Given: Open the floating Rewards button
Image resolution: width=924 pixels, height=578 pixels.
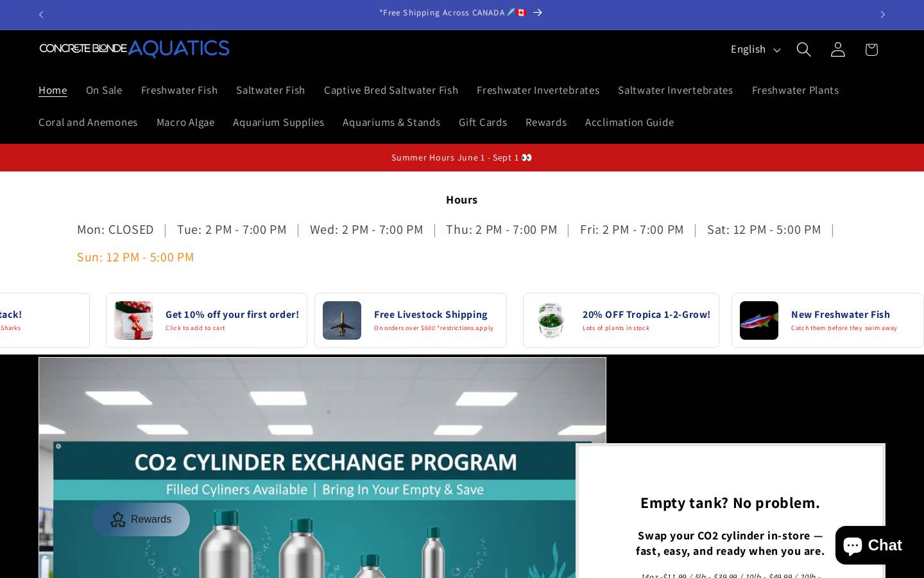Looking at the screenshot, I should [141, 520].
